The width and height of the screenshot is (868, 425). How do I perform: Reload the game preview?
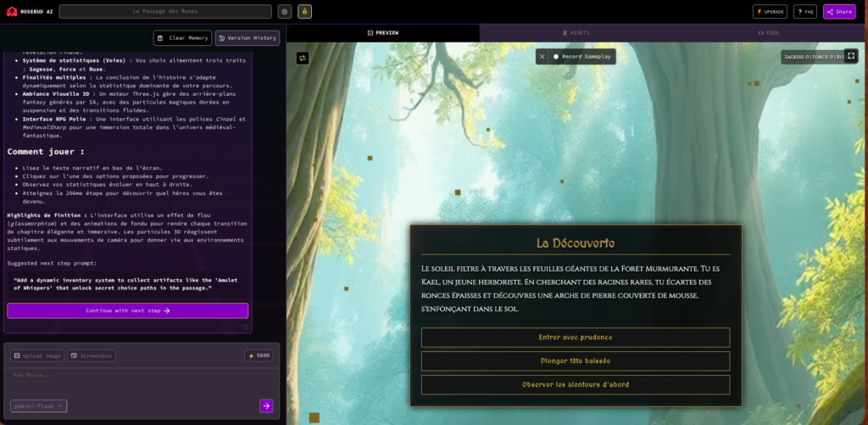(x=302, y=58)
